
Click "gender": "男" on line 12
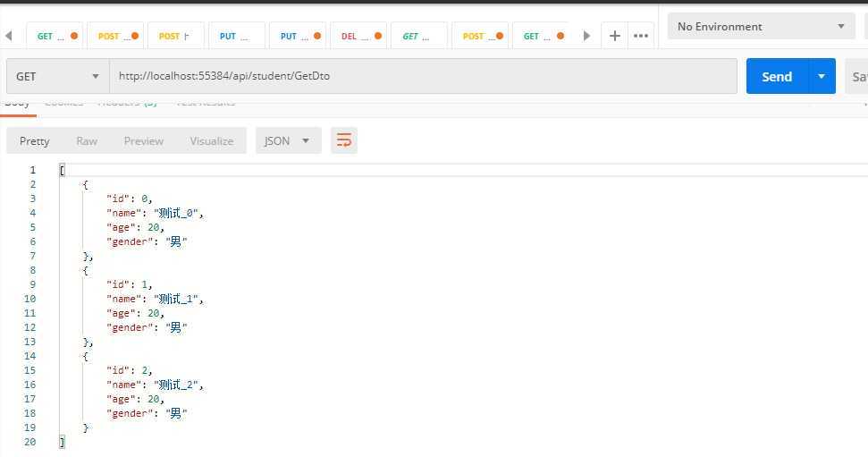pos(147,328)
